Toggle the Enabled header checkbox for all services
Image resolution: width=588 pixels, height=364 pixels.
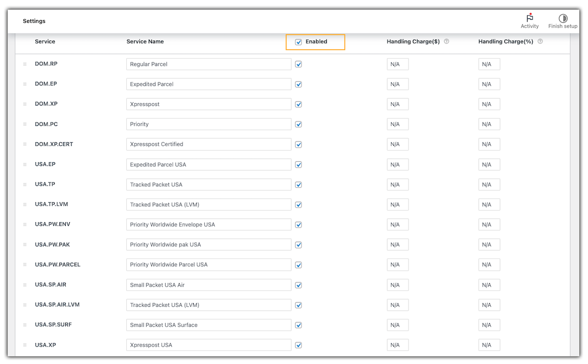coord(299,42)
